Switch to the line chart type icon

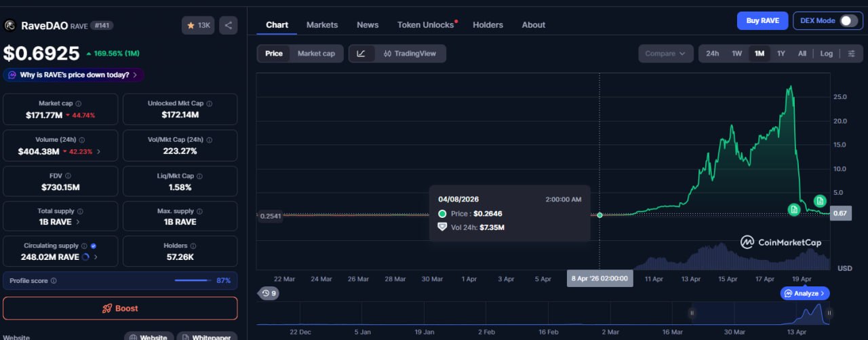click(361, 54)
